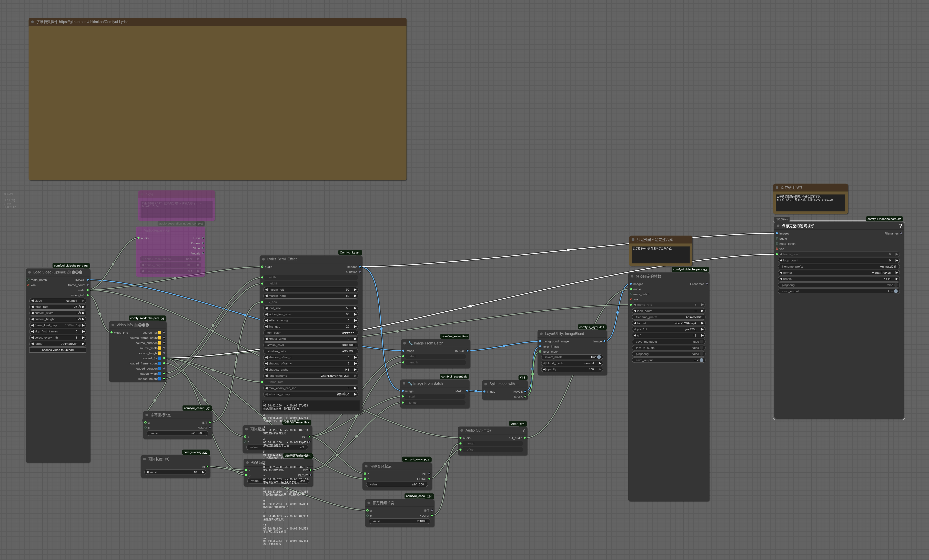
Task: Collapse the 字幕特效插件 note via its title dot
Action: (32, 22)
